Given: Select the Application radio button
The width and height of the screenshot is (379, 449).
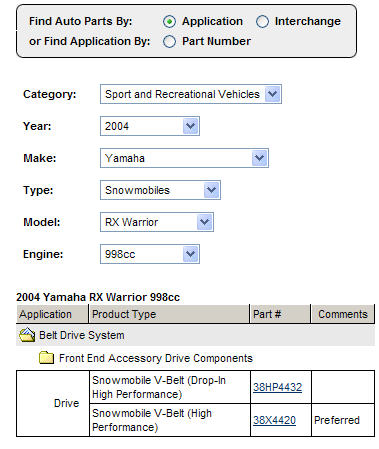Looking at the screenshot, I should (x=169, y=22).
